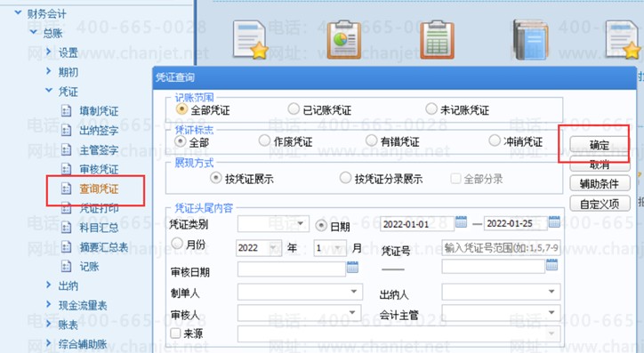Open 出纳签字 in the tree
644x353 pixels.
[x=99, y=131]
